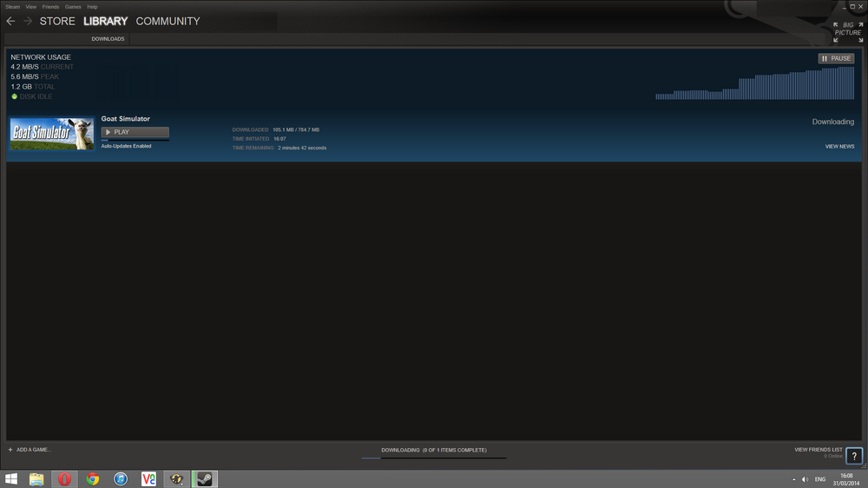The width and height of the screenshot is (868, 488).
Task: Click ADD A GAME link
Action: 33,450
